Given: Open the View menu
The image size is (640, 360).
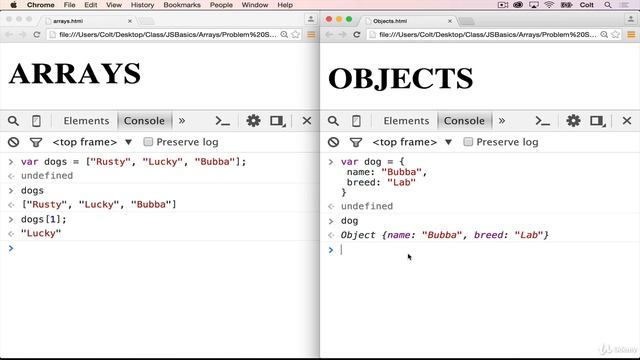Looking at the screenshot, I should coord(114,5).
